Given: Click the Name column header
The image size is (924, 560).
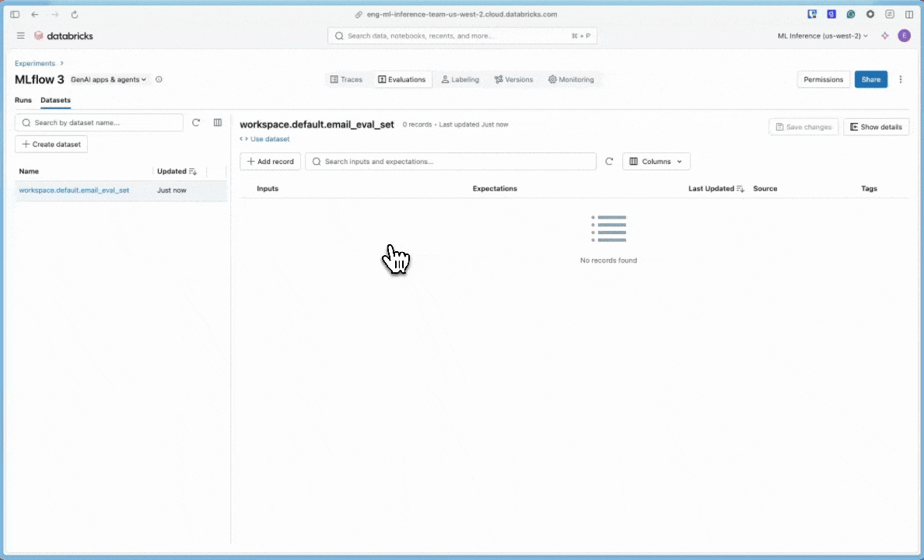Looking at the screenshot, I should 29,172.
